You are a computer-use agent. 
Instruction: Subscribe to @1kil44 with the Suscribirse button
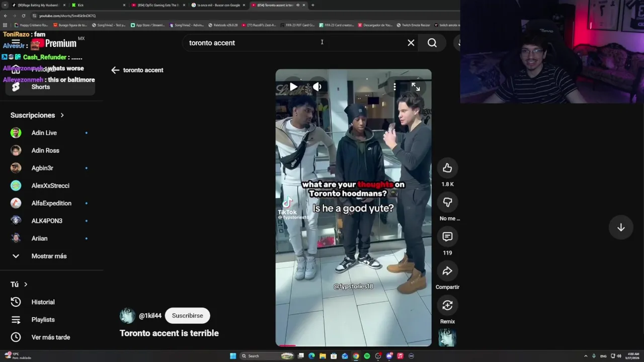point(188,316)
